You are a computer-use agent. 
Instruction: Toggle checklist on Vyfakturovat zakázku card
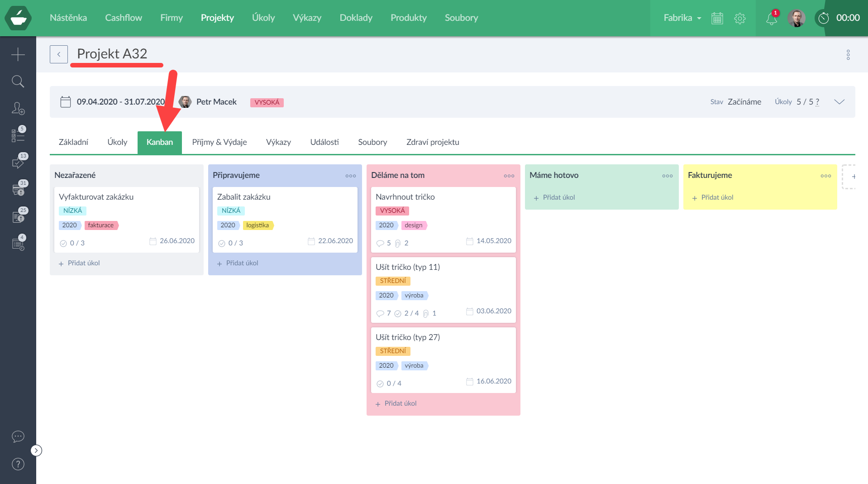[x=63, y=244]
